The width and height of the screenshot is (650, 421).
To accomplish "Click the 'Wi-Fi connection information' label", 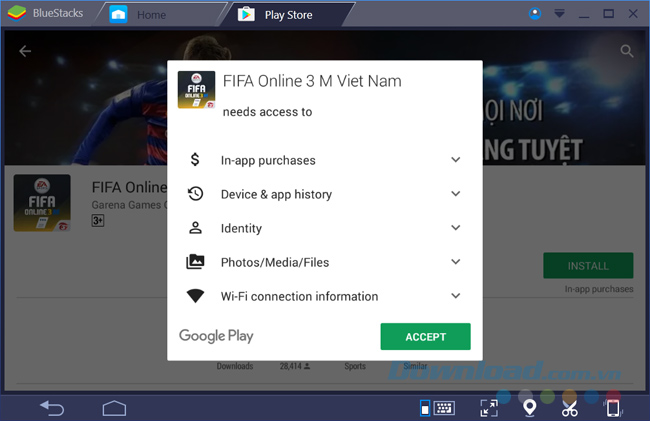I will [299, 296].
